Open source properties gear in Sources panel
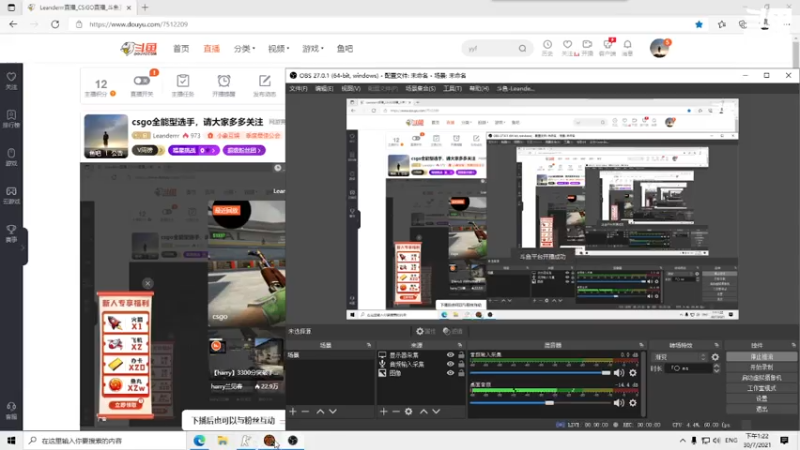The height and width of the screenshot is (450, 800). click(x=409, y=411)
